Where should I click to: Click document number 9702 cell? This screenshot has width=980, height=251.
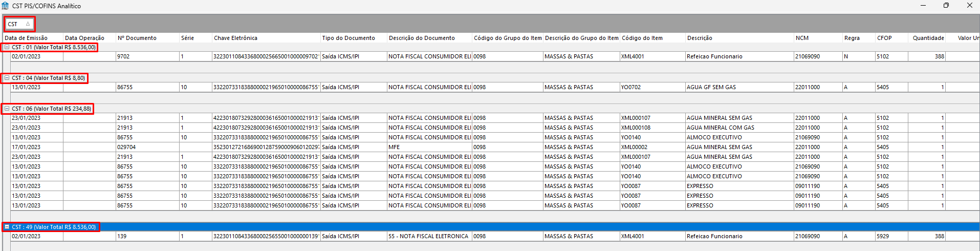[147, 56]
